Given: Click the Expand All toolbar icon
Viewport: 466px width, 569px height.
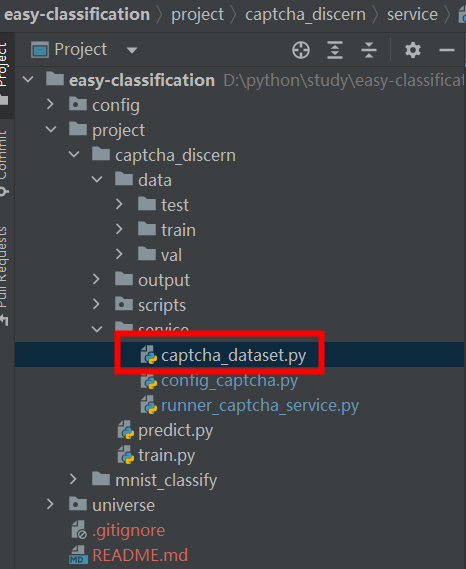Looking at the screenshot, I should (335, 50).
